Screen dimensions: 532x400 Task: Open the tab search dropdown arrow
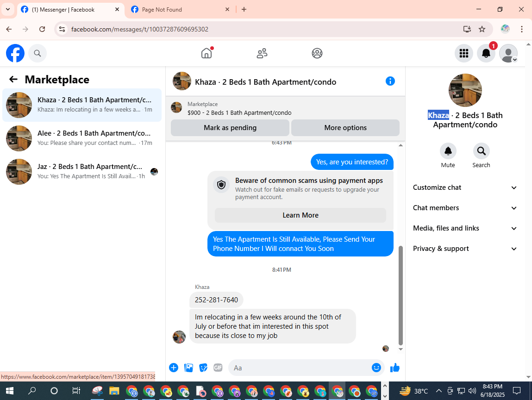[7, 10]
